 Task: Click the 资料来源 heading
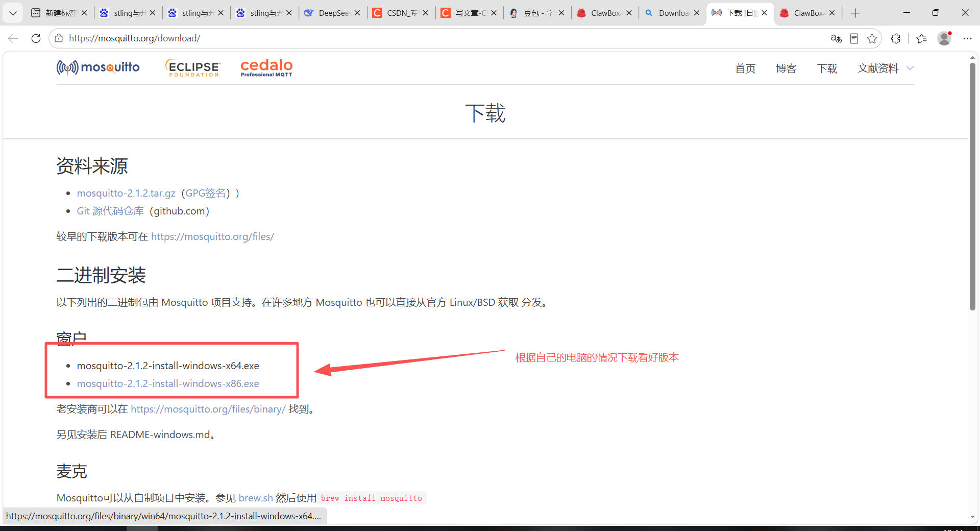tap(92, 166)
